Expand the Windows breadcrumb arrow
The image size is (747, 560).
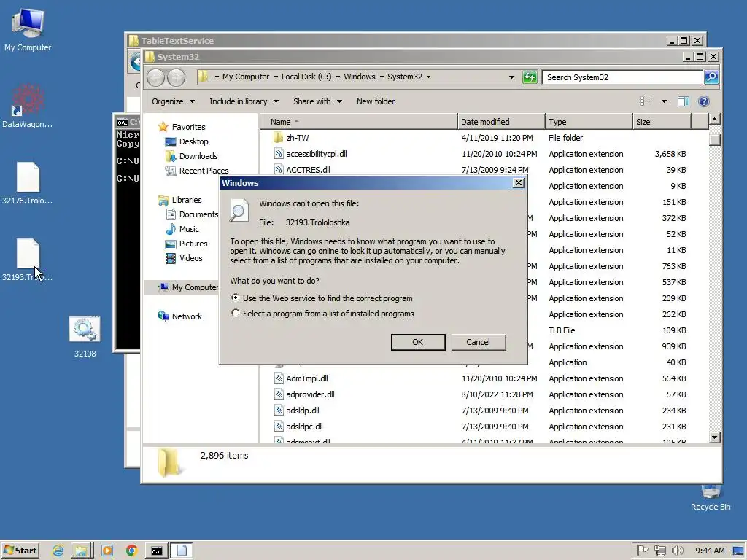pos(382,77)
